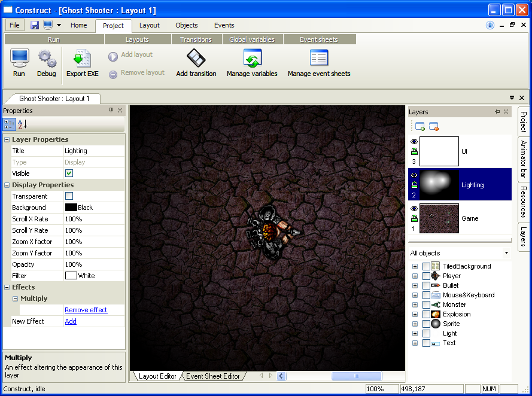Enable the Transparent checkbox
Screen dimensions: 532x396
click(69, 196)
